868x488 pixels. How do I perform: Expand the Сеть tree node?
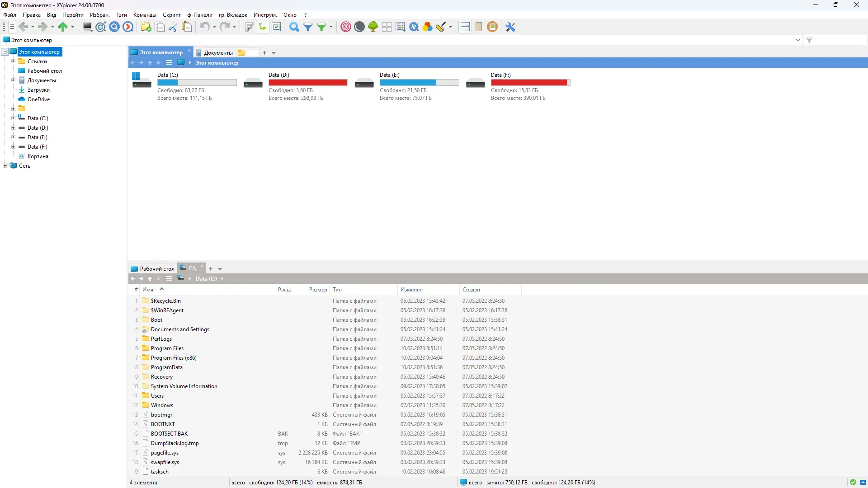coord(5,166)
